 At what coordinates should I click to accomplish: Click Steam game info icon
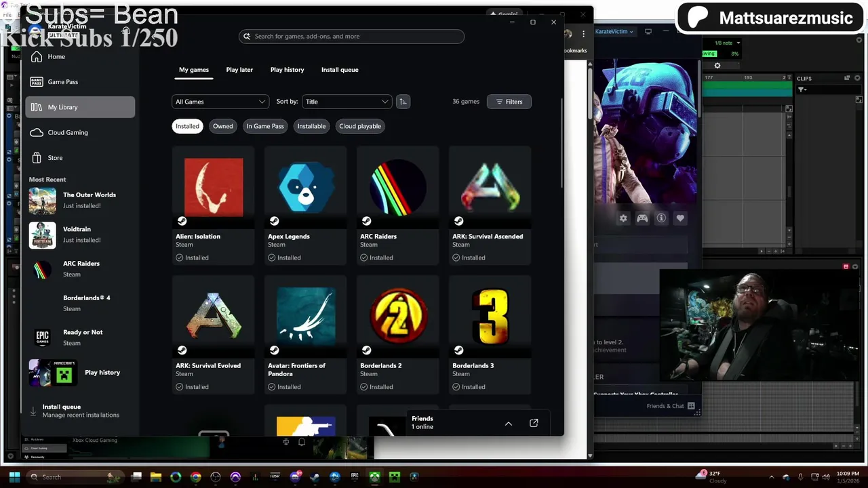[x=661, y=218]
